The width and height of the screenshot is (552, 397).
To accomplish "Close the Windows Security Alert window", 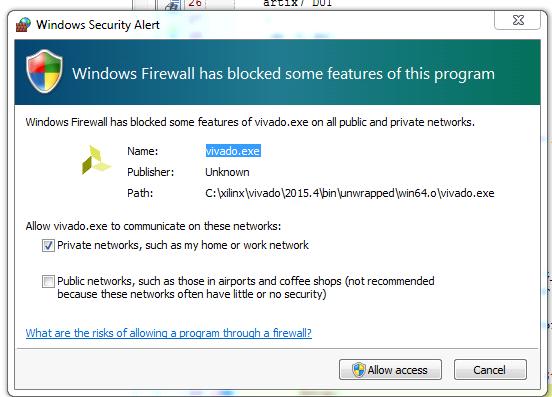I will coord(518,20).
